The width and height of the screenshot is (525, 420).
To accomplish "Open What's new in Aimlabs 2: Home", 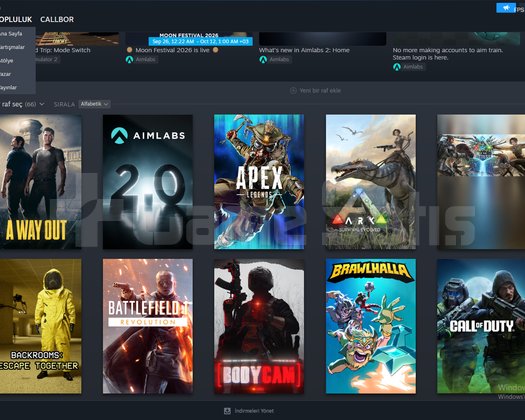I will [304, 50].
